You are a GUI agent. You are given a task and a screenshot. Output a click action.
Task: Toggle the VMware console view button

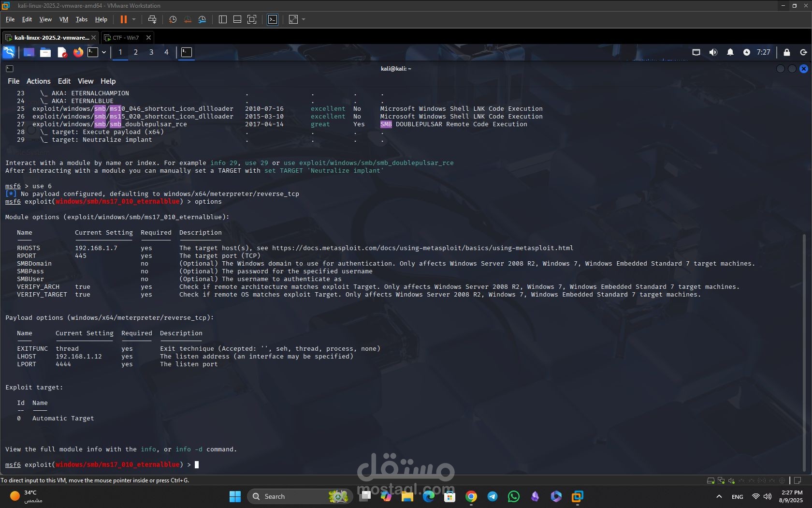point(273,19)
